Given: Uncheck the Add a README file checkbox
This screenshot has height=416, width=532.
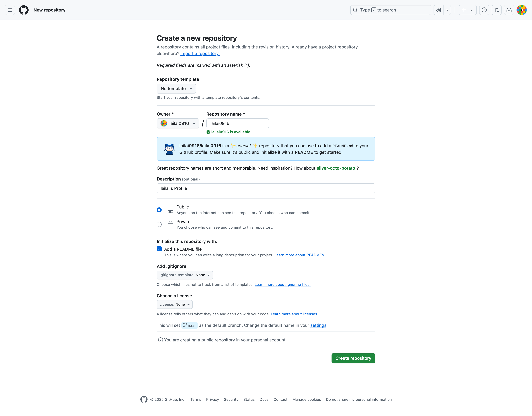Looking at the screenshot, I should pos(159,249).
